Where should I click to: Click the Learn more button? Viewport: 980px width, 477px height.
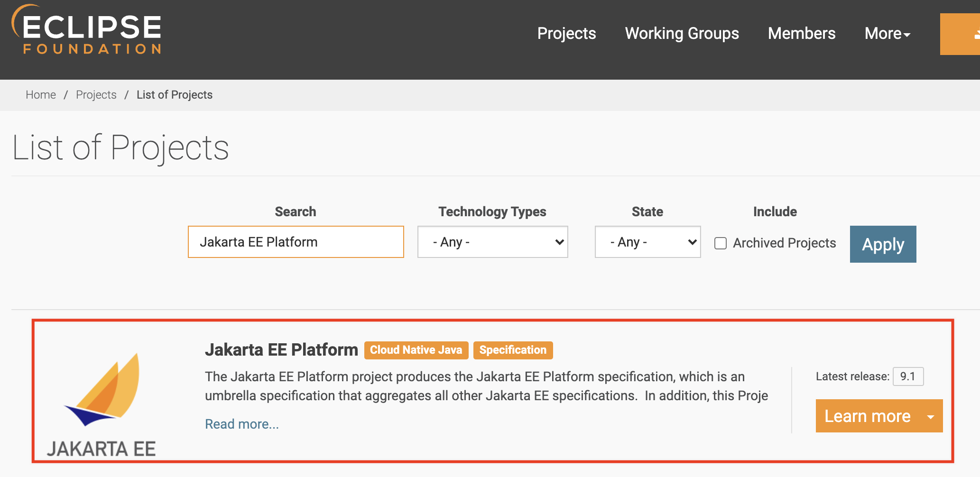click(867, 416)
